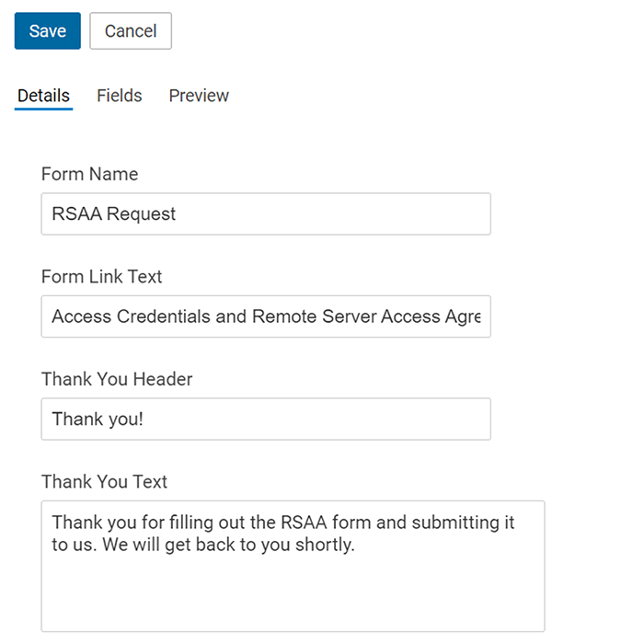
Task: Click "Remote Server" in Form Link Text value
Action: point(315,316)
